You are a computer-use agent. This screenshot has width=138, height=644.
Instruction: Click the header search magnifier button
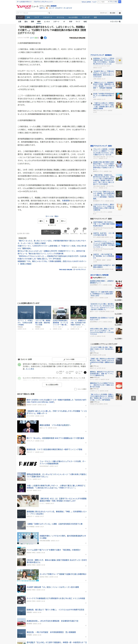(x=120, y=2)
